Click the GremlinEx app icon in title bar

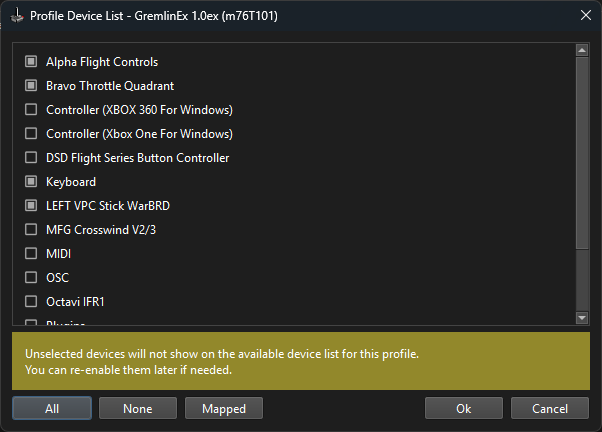click(x=16, y=15)
